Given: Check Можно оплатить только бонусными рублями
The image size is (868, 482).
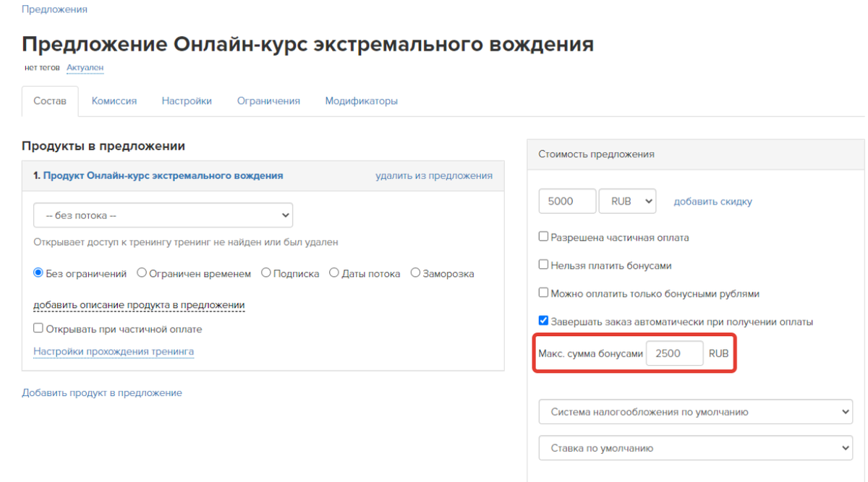Looking at the screenshot, I should [x=544, y=293].
